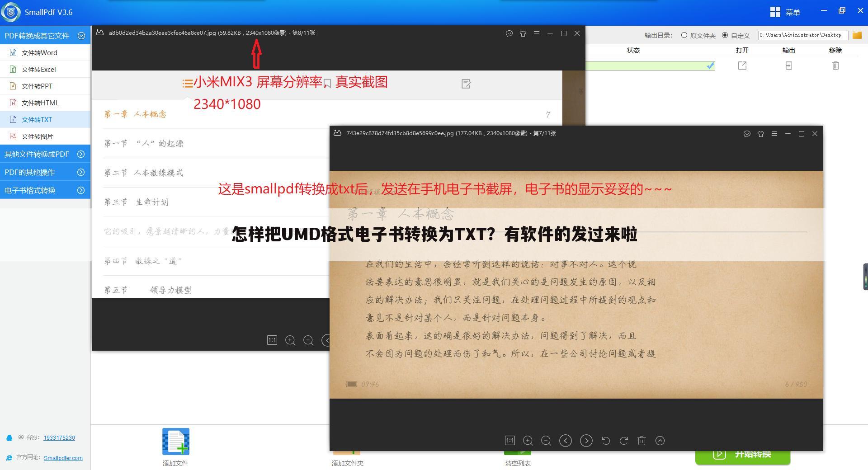Click the skin shirt icon in front viewer
868x470 pixels.
click(x=760, y=133)
